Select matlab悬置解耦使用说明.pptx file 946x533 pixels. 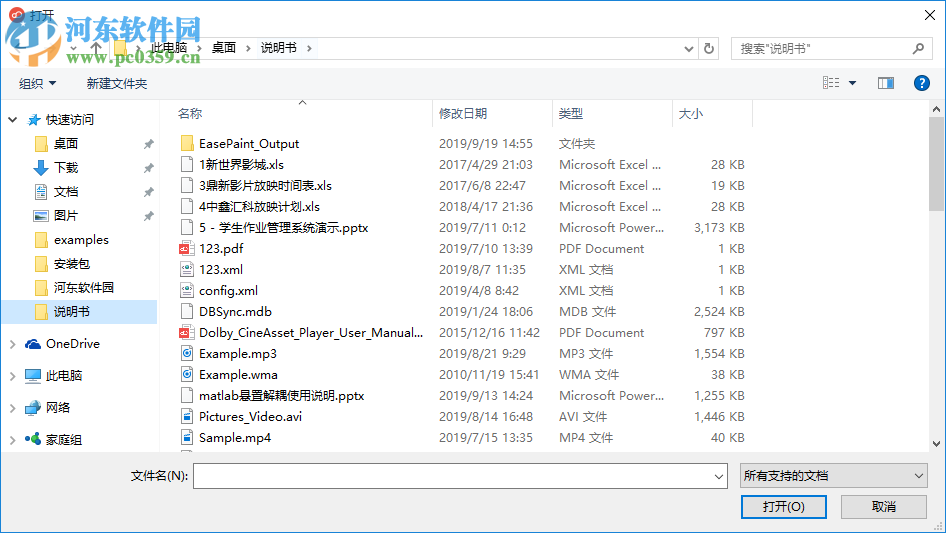click(282, 396)
